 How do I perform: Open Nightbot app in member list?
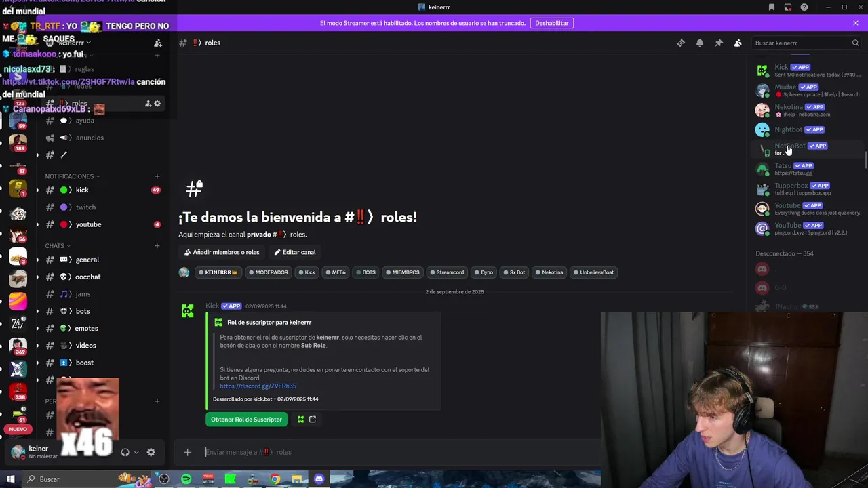[807, 129]
